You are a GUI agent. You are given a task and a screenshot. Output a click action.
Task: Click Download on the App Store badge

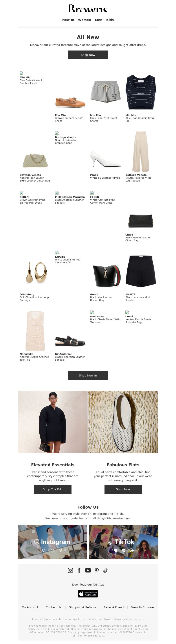[88, 593]
